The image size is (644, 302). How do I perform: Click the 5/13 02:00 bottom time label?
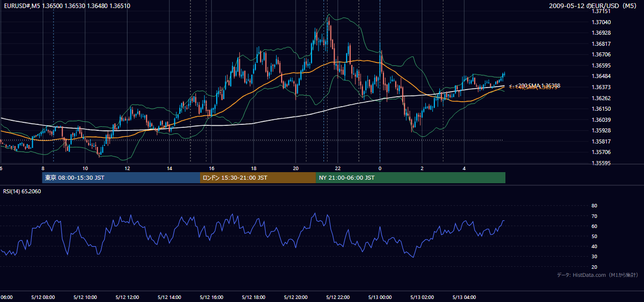pos(422,297)
